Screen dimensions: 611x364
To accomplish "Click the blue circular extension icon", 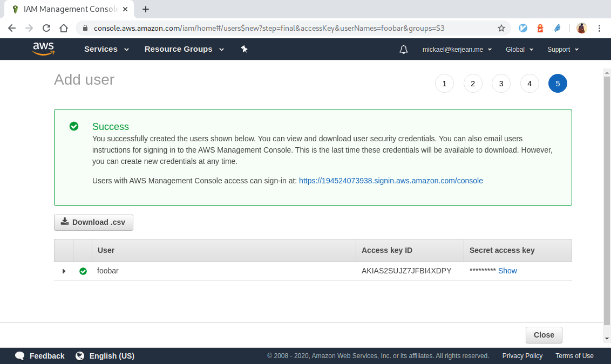I will (x=523, y=28).
